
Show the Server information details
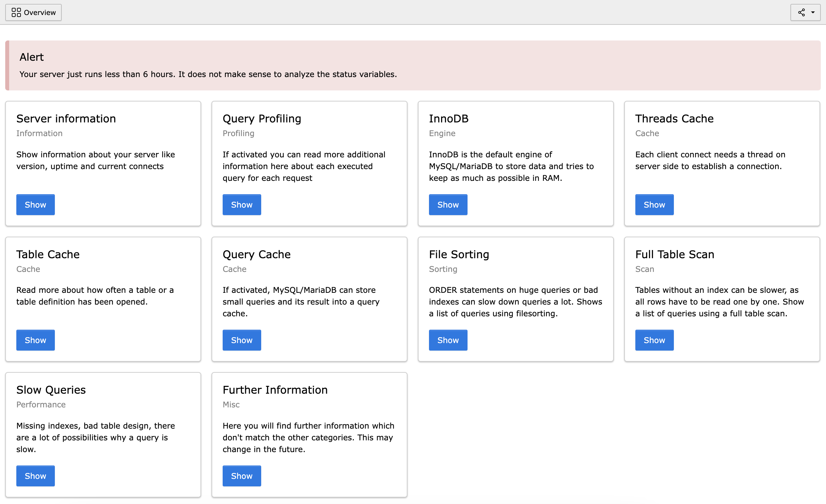click(x=35, y=204)
